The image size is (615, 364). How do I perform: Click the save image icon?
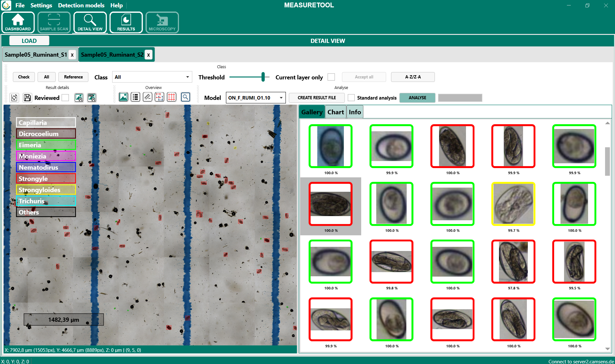pos(79,98)
